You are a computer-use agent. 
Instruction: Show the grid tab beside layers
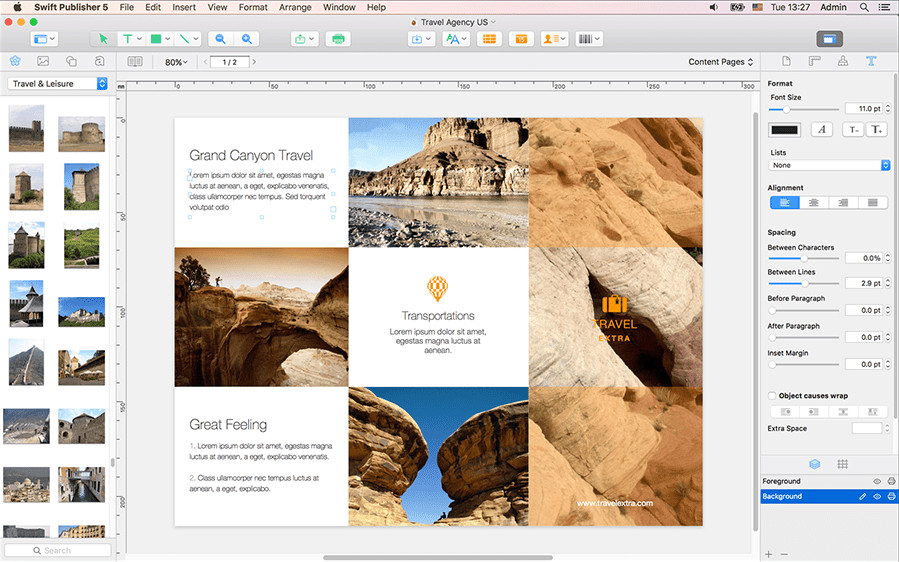[x=843, y=464]
